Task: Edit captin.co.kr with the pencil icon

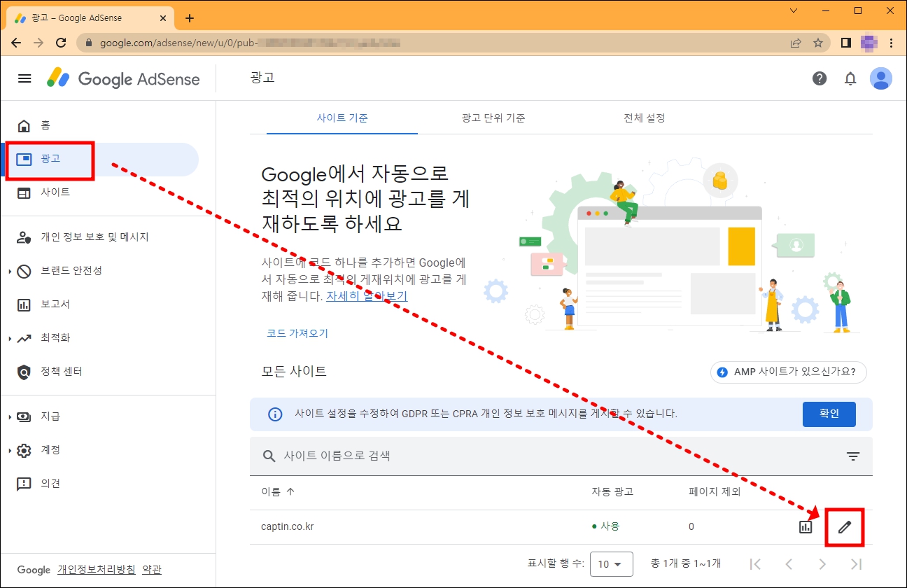Action: (845, 527)
